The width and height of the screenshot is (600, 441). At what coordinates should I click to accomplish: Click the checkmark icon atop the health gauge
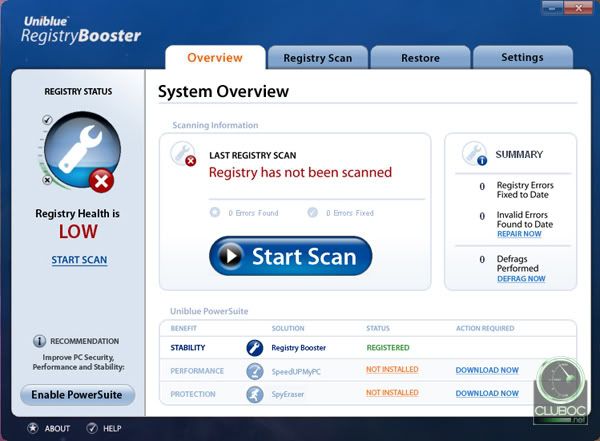[47, 120]
